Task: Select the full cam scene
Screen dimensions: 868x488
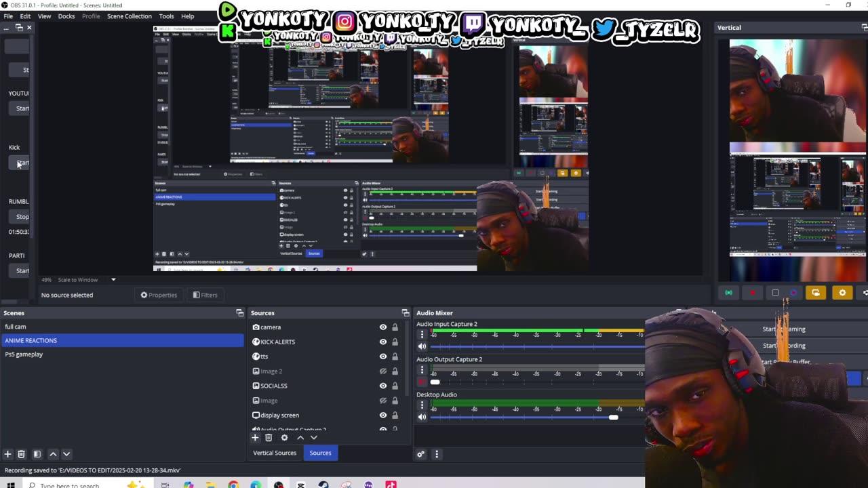Action: 122,327
